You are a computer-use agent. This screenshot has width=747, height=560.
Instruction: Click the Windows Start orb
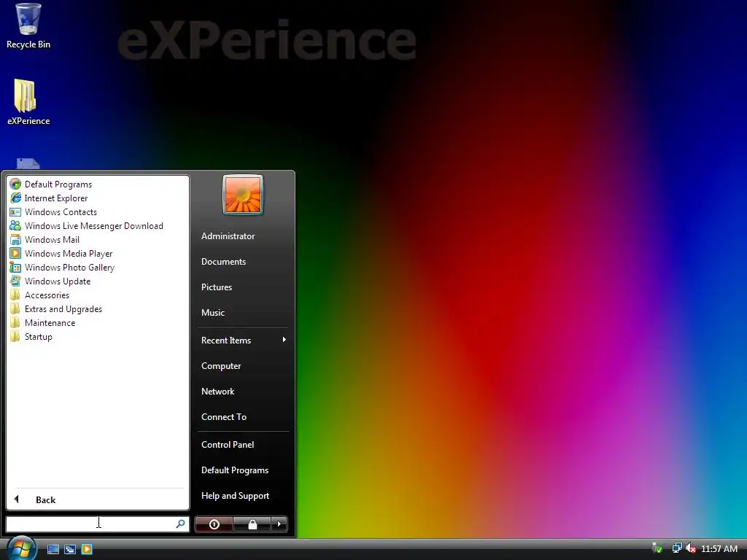21,548
